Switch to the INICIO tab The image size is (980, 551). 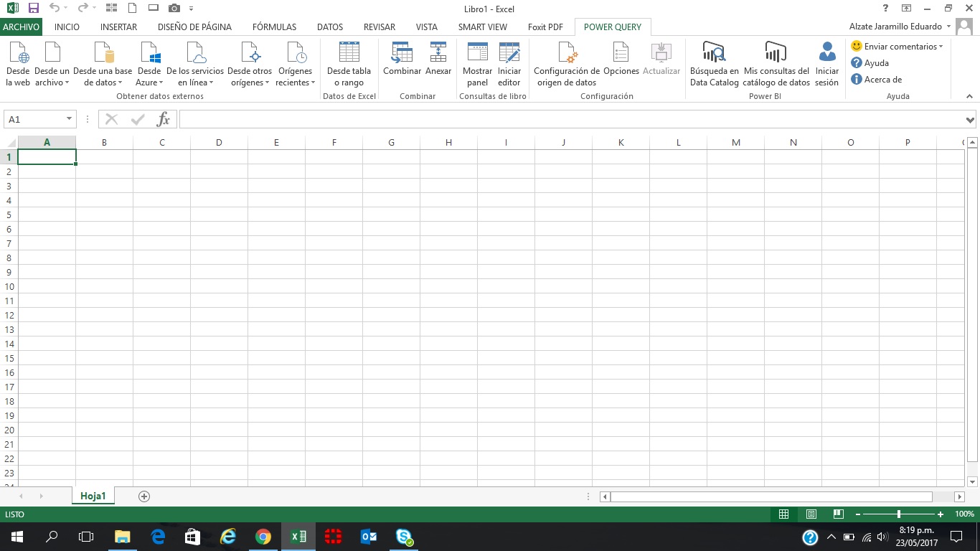pyautogui.click(x=67, y=27)
